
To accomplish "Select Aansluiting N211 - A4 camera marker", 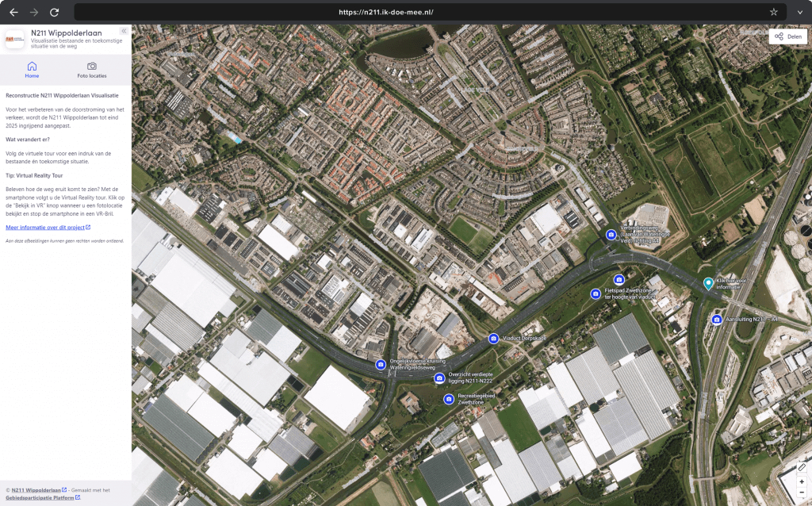I will (x=717, y=320).
